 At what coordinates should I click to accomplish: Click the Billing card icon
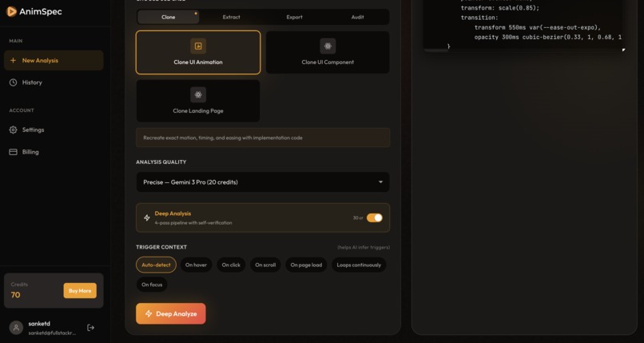click(x=13, y=152)
